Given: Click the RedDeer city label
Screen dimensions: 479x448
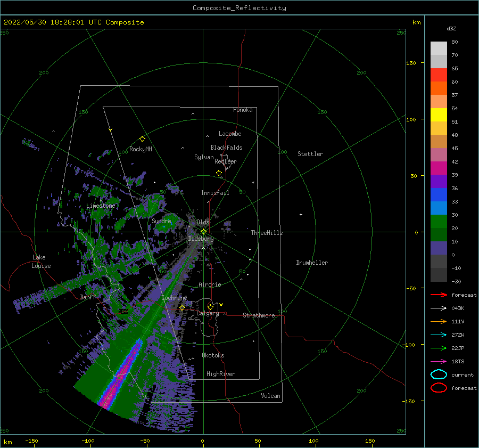Looking at the screenshot, I should (x=226, y=161).
